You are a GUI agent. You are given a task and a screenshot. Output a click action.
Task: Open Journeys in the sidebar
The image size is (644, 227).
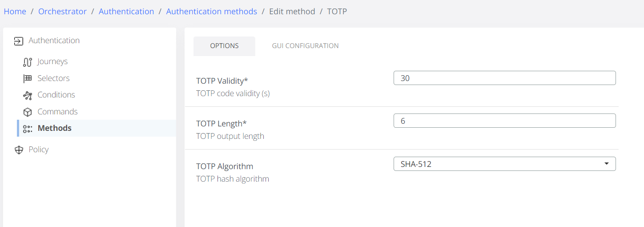[52, 61]
